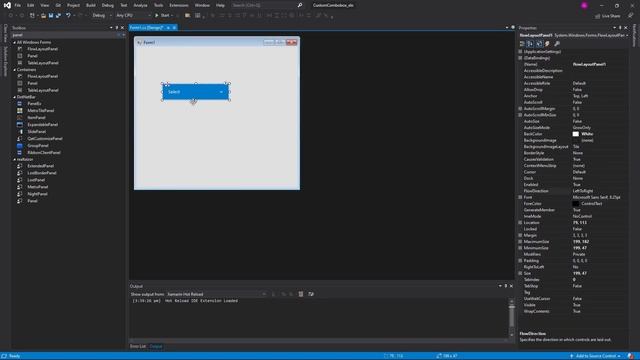
Task: Click the Properties page icon in Properties toolbar
Action: (x=539, y=44)
